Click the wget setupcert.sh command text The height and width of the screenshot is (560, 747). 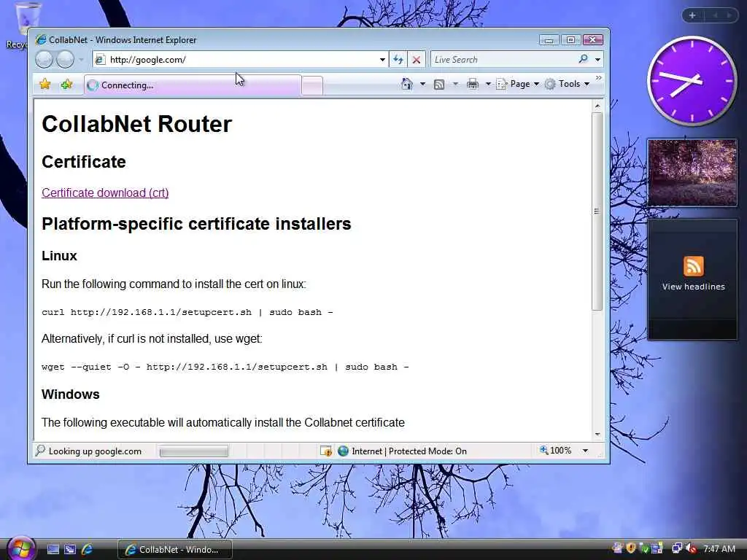(225, 367)
